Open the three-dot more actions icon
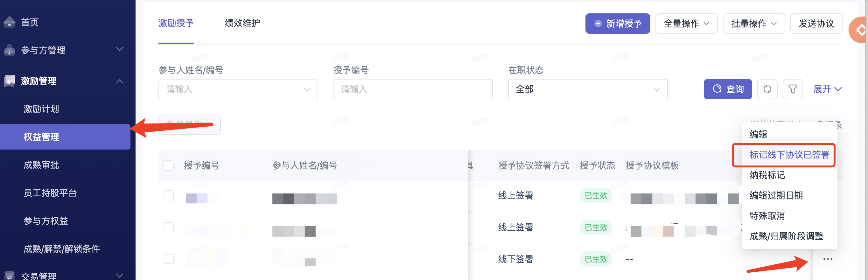The image size is (868, 280). pos(828,259)
